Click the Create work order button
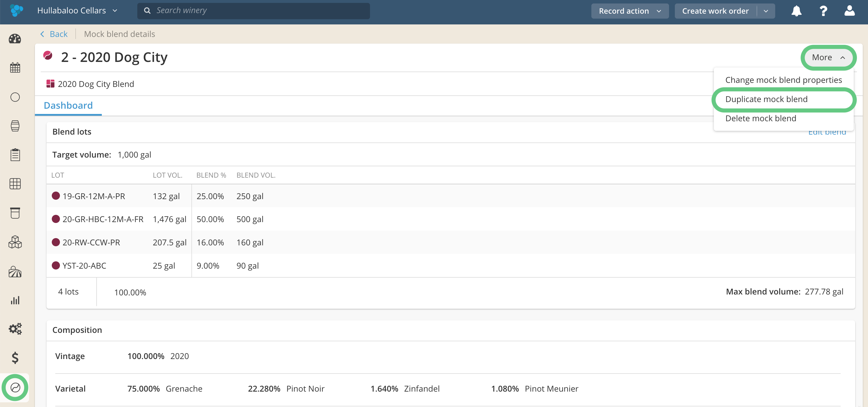The width and height of the screenshot is (868, 407). click(x=715, y=11)
